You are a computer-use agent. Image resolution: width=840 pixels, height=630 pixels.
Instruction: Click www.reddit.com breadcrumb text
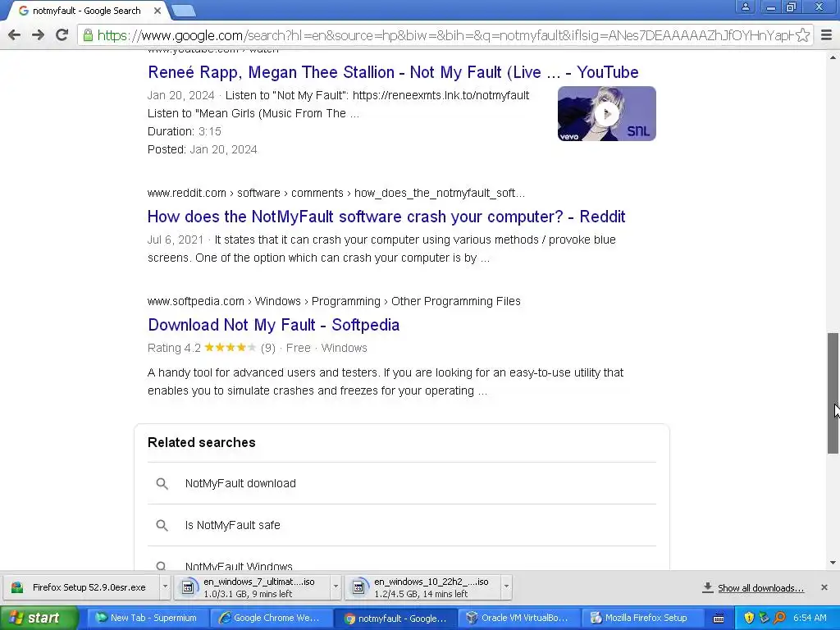(186, 193)
